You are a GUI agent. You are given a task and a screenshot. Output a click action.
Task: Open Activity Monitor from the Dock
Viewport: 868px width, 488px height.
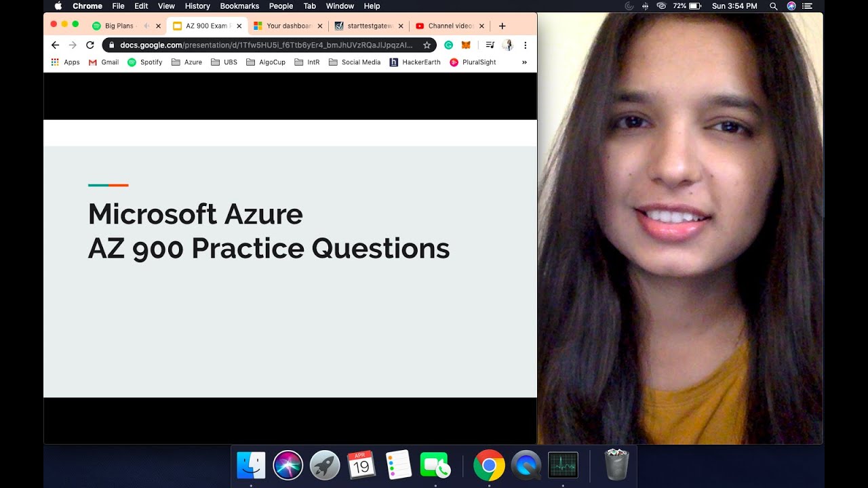(563, 466)
